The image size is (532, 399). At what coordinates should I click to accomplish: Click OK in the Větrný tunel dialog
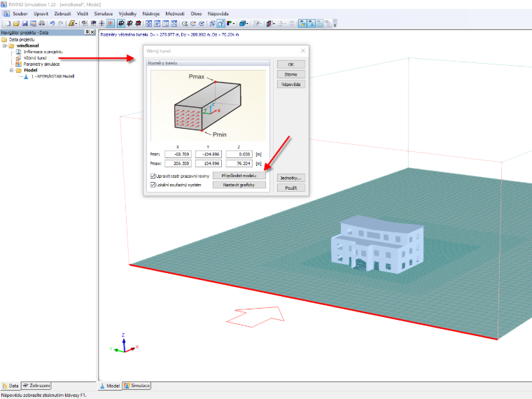pyautogui.click(x=290, y=64)
